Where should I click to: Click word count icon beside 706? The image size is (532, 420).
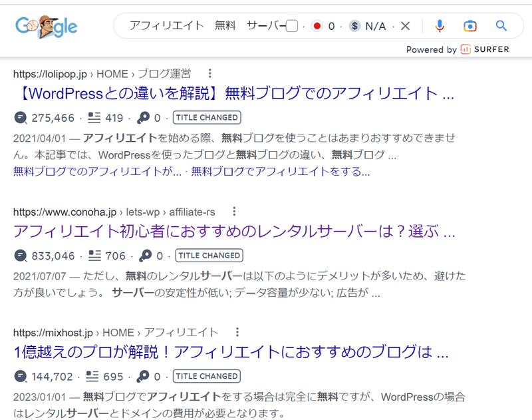point(94,256)
